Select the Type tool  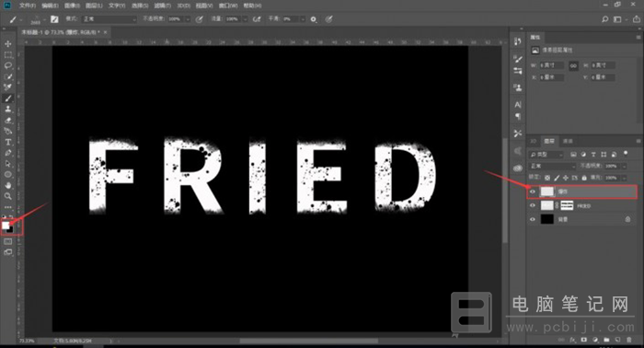pos(7,142)
